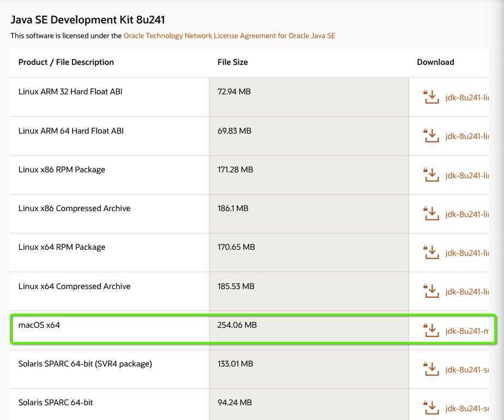Select the Solaris SPARC 64-bit text without SVR4
The height and width of the screenshot is (420, 504).
point(55,403)
